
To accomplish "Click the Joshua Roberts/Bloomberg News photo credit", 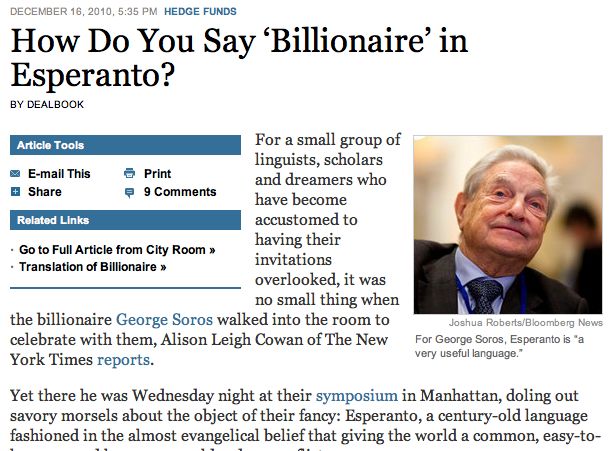I will coord(526,323).
